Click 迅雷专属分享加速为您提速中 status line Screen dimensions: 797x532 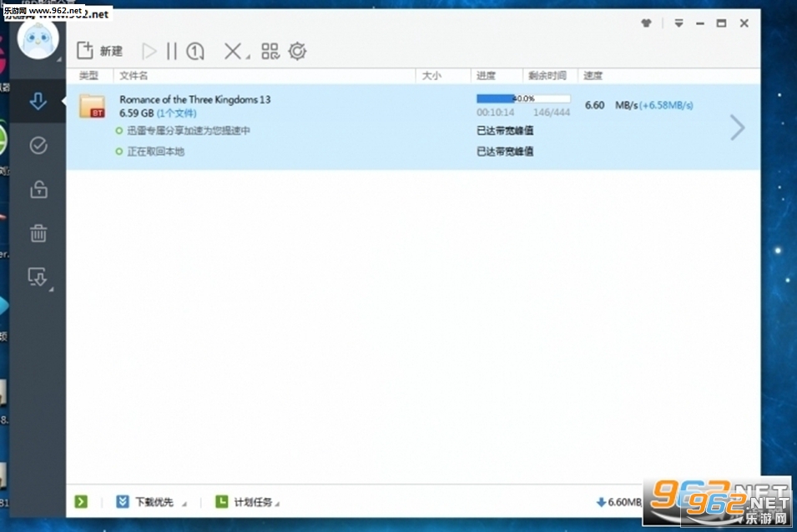click(189, 130)
